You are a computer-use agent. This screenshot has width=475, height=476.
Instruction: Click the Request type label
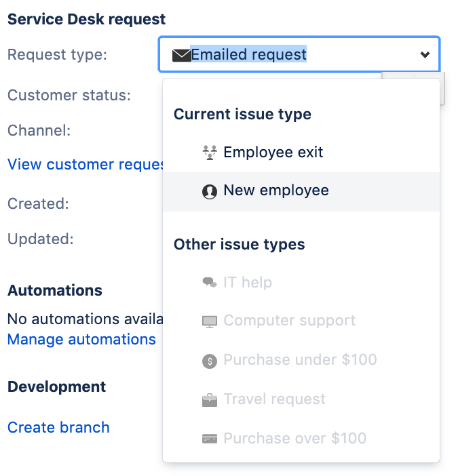(x=57, y=55)
